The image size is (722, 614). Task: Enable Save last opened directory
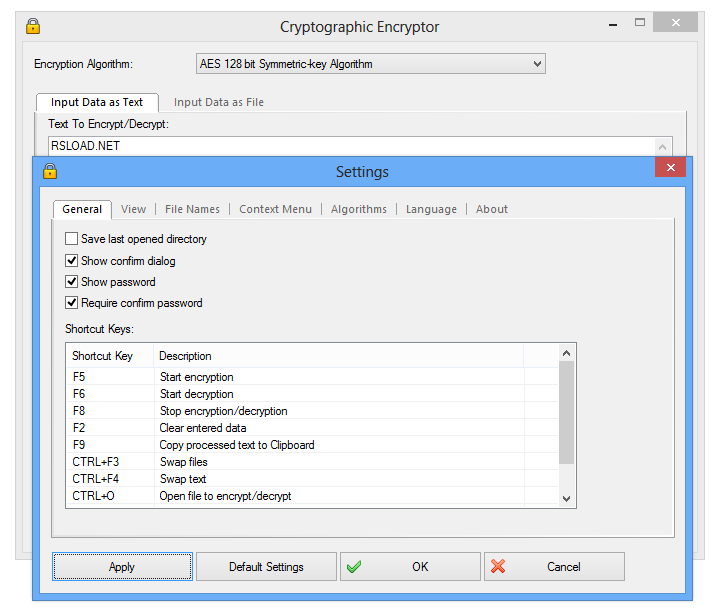(x=72, y=239)
